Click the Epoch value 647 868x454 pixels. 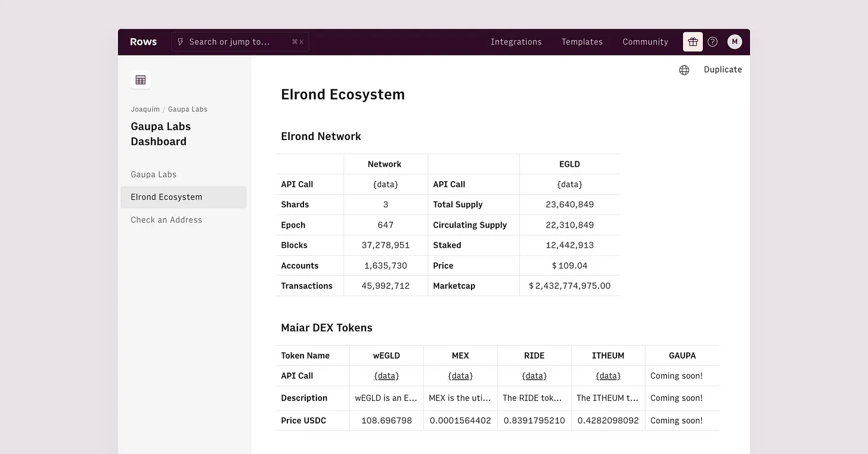click(386, 225)
